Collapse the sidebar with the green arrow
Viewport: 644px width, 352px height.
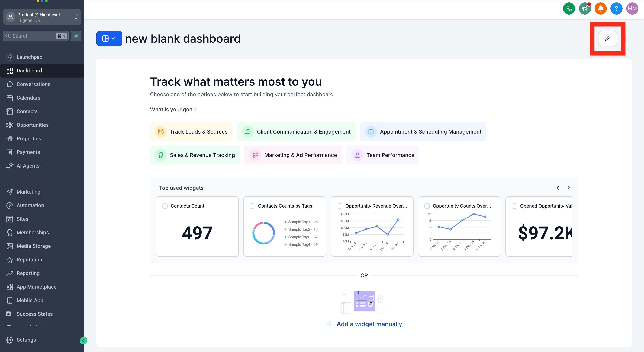pyautogui.click(x=83, y=340)
